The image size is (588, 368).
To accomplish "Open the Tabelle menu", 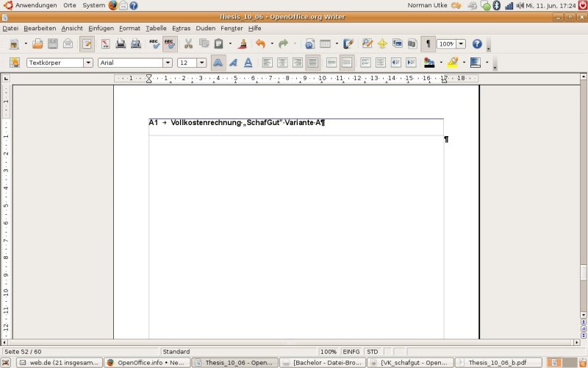I will pos(156,28).
